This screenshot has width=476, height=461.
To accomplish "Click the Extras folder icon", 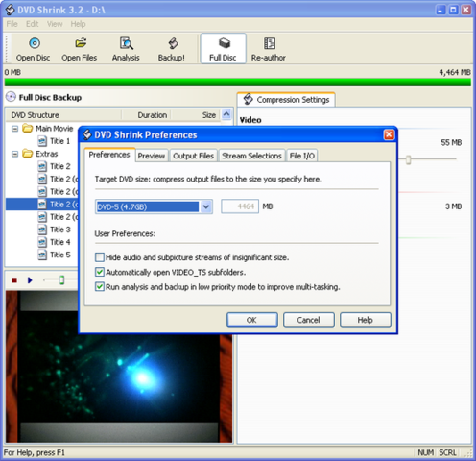I will (x=28, y=154).
